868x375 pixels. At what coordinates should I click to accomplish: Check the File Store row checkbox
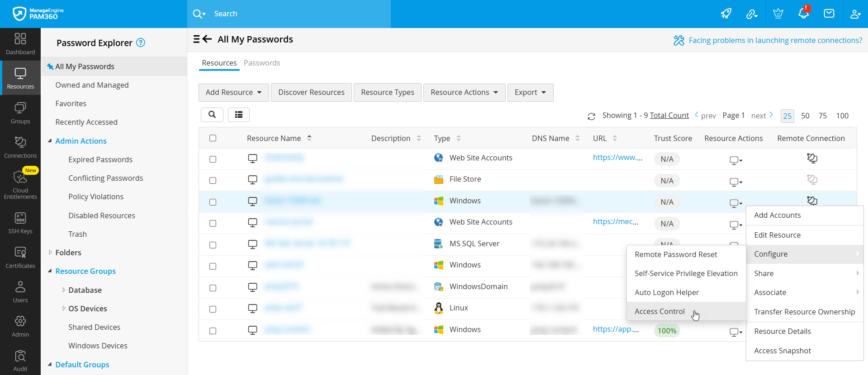(213, 181)
